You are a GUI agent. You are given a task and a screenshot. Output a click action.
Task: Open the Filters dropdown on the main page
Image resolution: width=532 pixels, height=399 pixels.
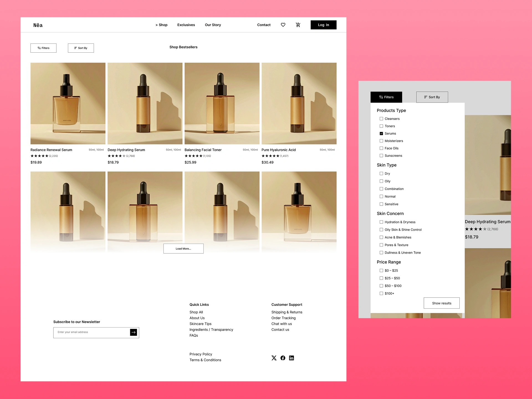[x=44, y=48]
